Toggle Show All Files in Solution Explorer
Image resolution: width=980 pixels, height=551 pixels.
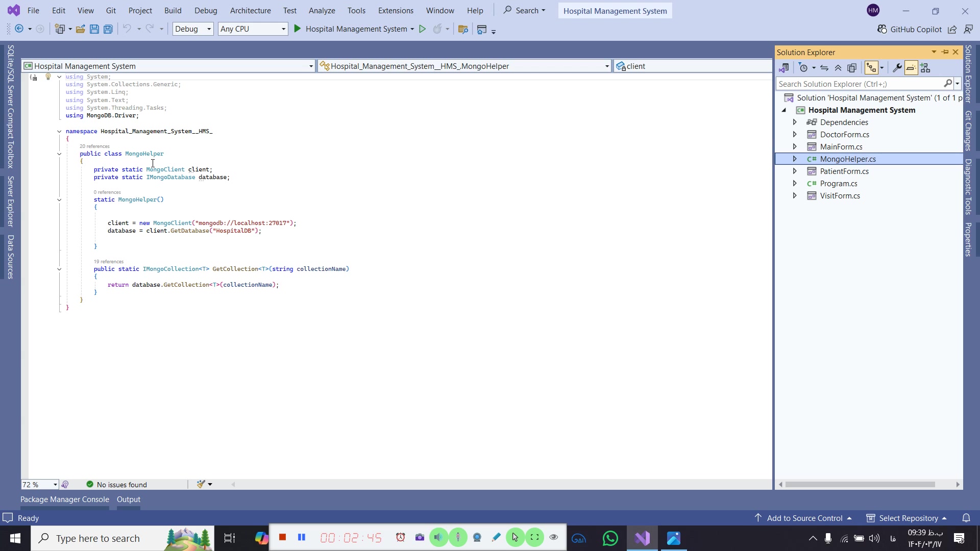(x=852, y=68)
